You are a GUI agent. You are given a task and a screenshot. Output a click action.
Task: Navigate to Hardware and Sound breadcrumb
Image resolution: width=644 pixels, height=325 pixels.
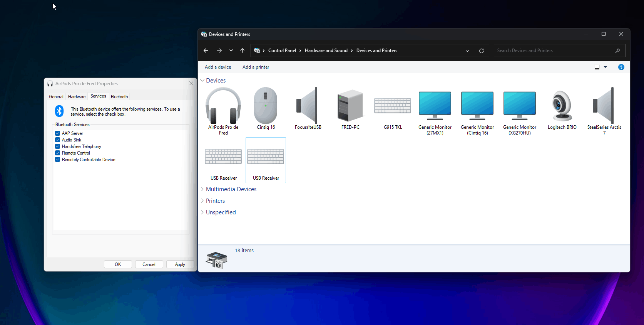(326, 51)
